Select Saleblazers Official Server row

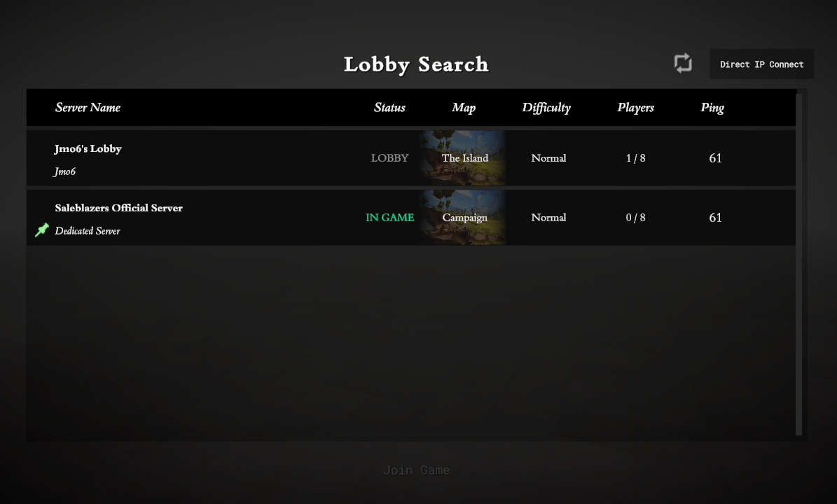tap(411, 217)
